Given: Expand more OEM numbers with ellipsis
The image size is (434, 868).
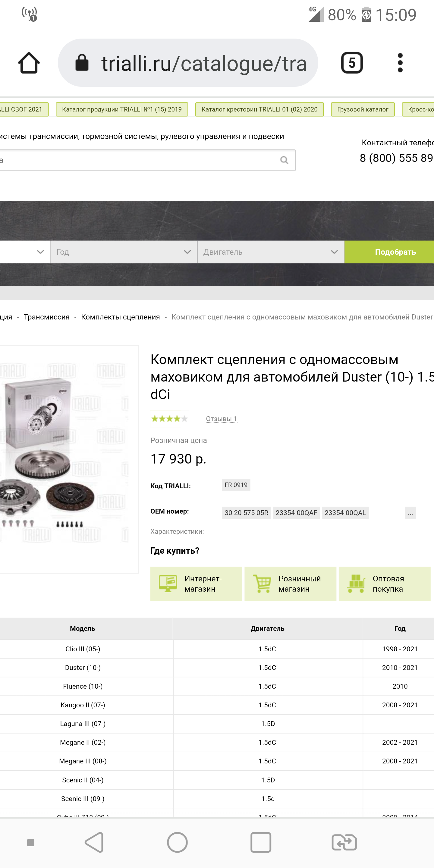Looking at the screenshot, I should pyautogui.click(x=410, y=513).
